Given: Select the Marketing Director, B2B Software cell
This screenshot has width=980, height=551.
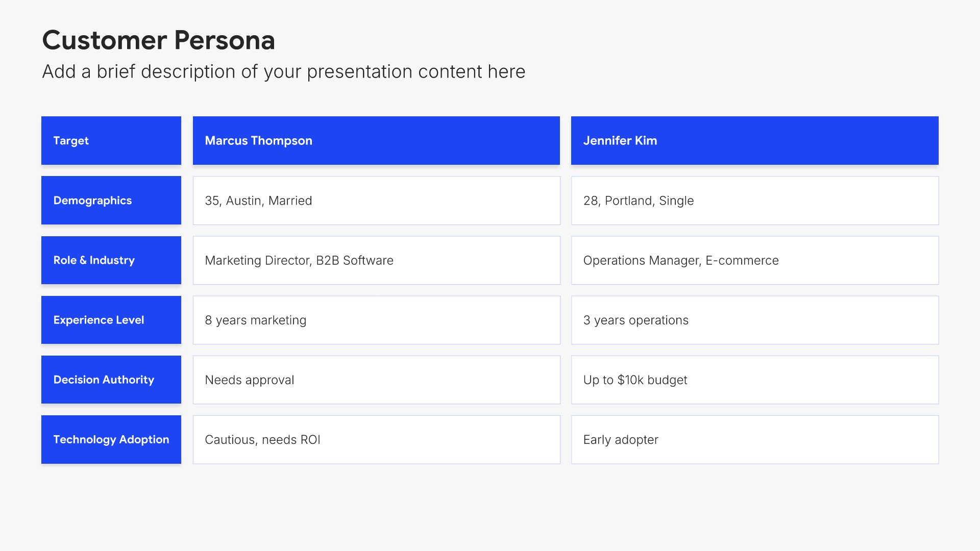Looking at the screenshot, I should click(x=376, y=260).
